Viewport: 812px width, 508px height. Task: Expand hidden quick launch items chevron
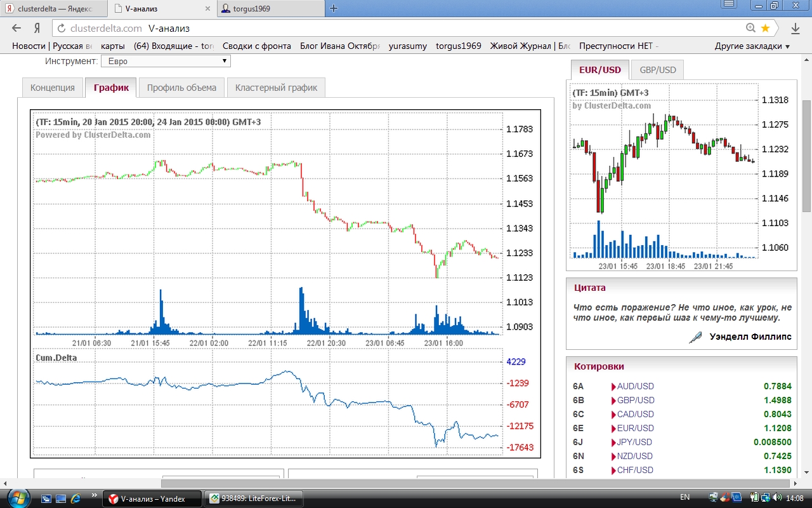(x=94, y=495)
